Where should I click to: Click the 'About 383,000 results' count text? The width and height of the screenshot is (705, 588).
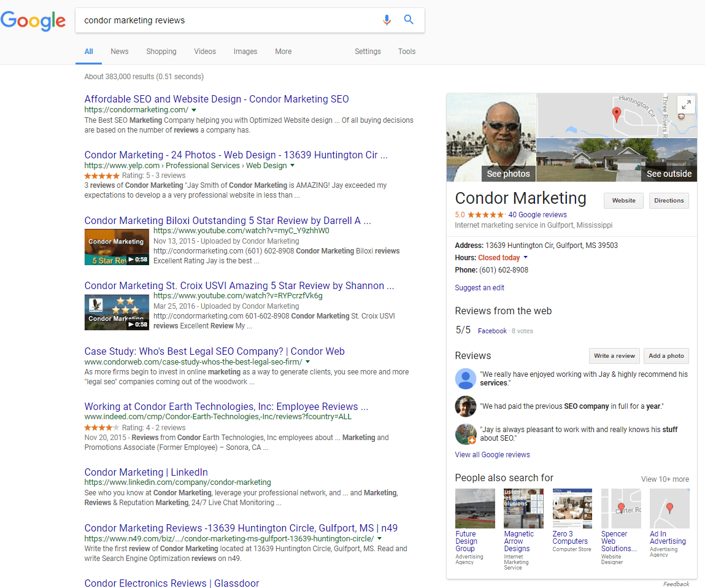pyautogui.click(x=144, y=77)
